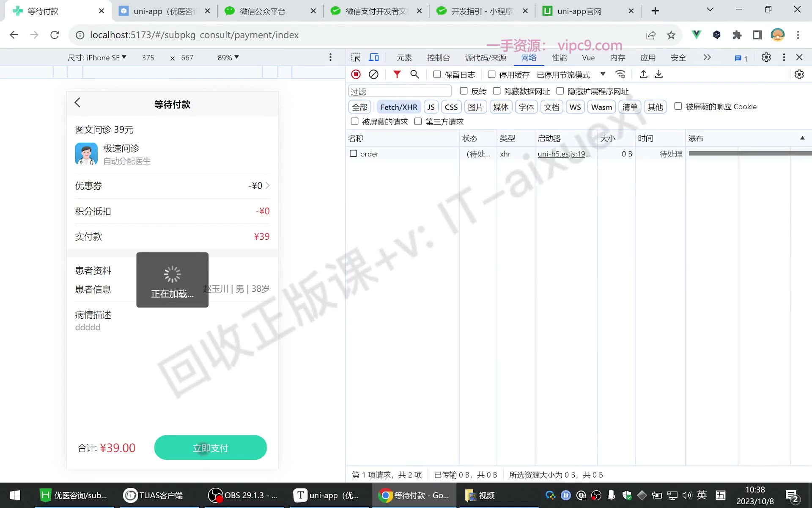
Task: Switch to 元素 tab
Action: pyautogui.click(x=404, y=58)
